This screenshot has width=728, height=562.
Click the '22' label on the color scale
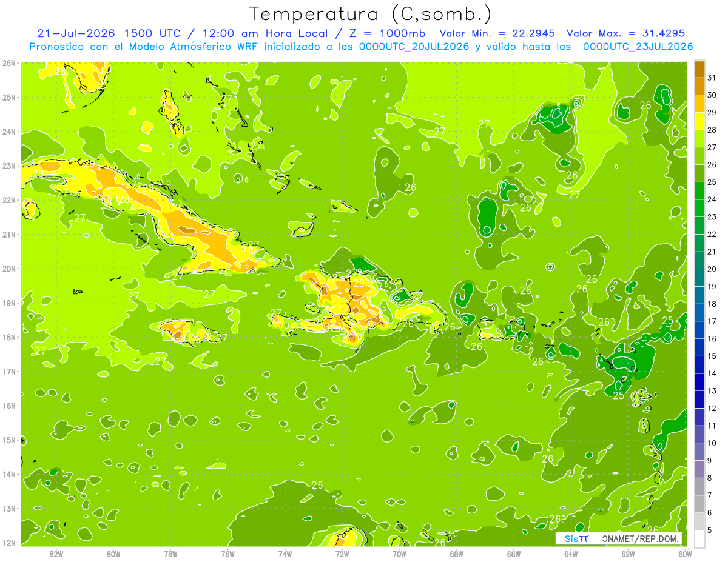712,234
